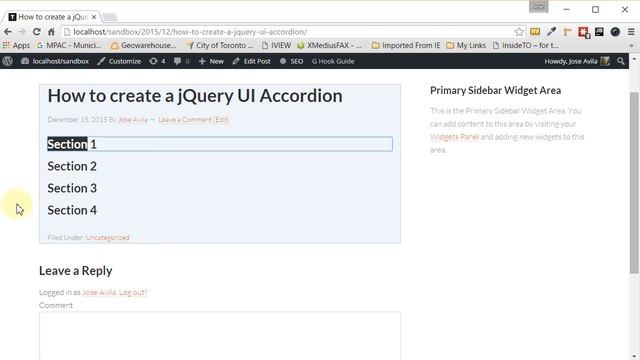Viewport: 640px width, 360px height.
Task: Click G Hook Guide in the admin bar
Action: (x=333, y=61)
